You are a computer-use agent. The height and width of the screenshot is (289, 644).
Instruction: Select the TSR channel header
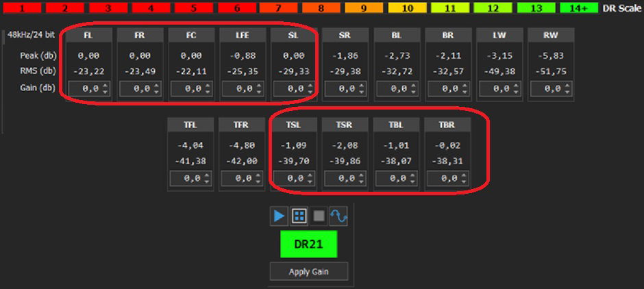click(x=345, y=125)
